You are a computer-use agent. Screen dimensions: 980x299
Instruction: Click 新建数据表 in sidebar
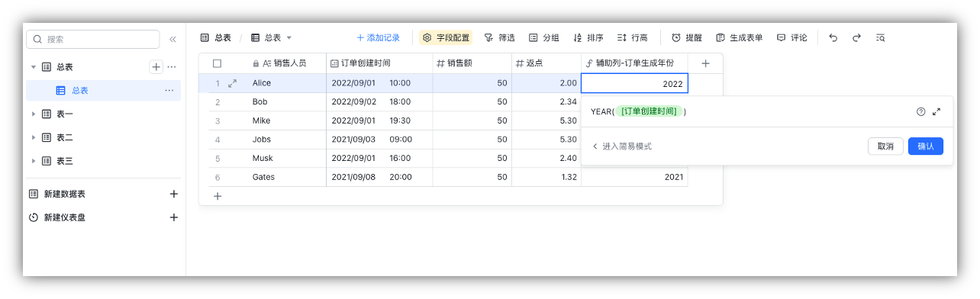(65, 195)
